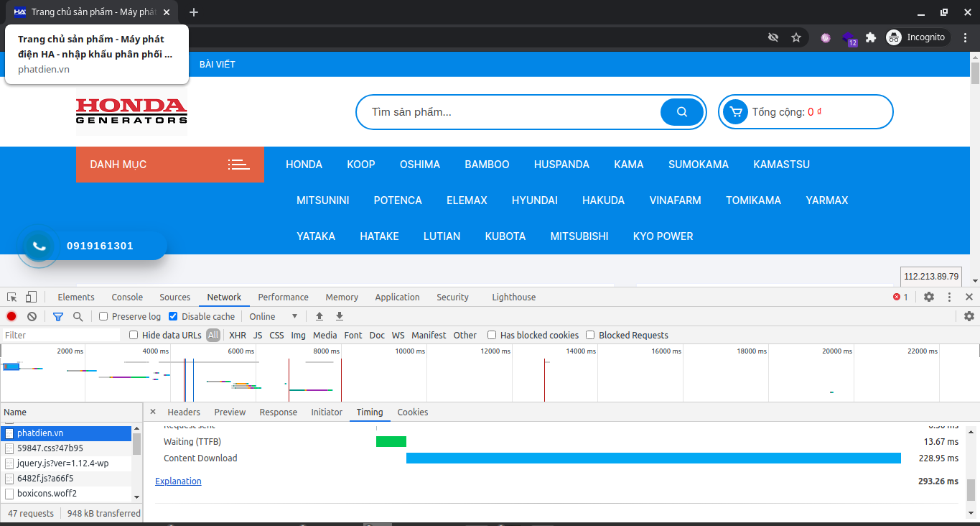
Task: Tick the Blocked Requests checkbox
Action: coord(590,335)
